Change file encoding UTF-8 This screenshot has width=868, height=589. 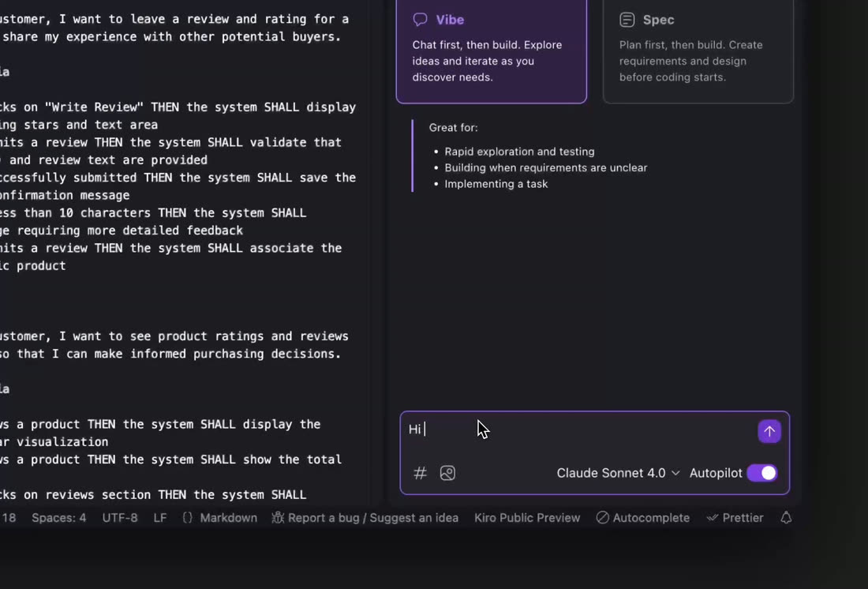120,517
